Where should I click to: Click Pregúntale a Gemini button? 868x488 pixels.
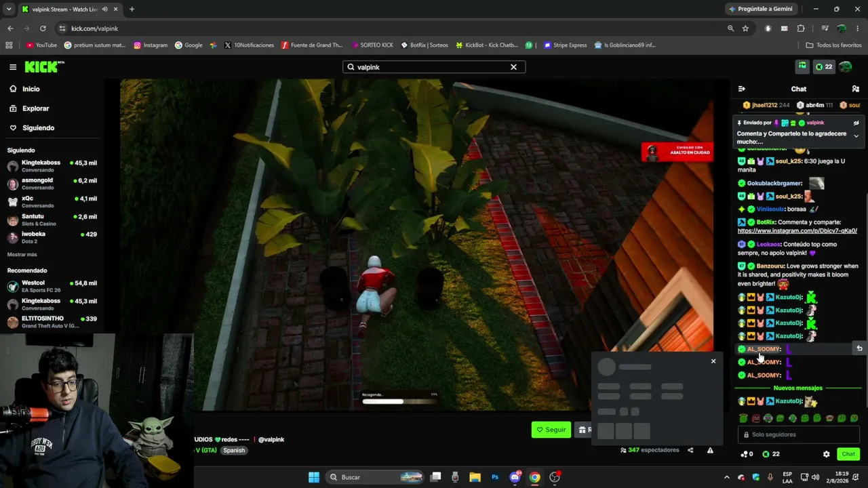(x=761, y=9)
